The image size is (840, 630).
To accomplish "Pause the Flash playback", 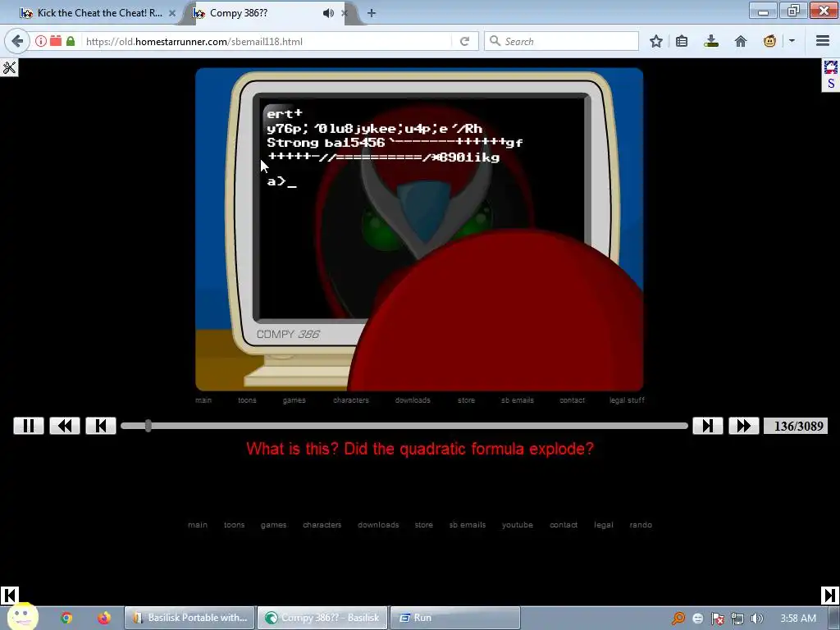I will [29, 426].
